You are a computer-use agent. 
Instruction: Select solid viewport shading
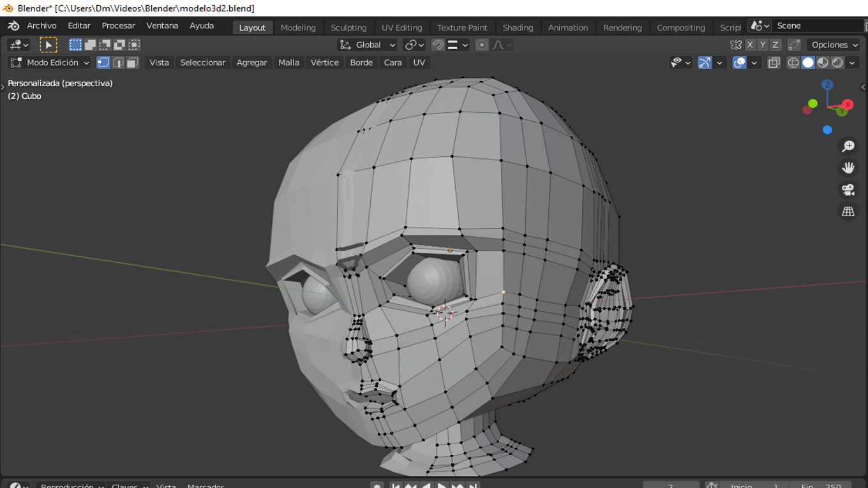click(x=808, y=63)
